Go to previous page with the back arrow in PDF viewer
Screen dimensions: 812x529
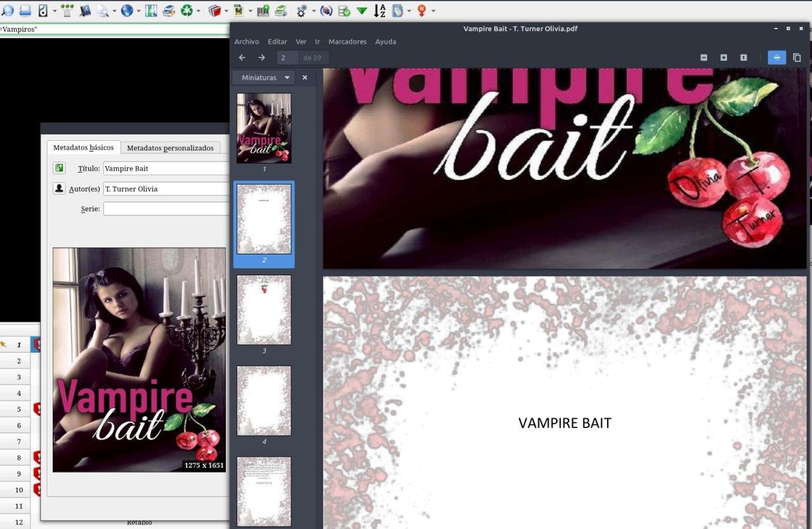[242, 58]
